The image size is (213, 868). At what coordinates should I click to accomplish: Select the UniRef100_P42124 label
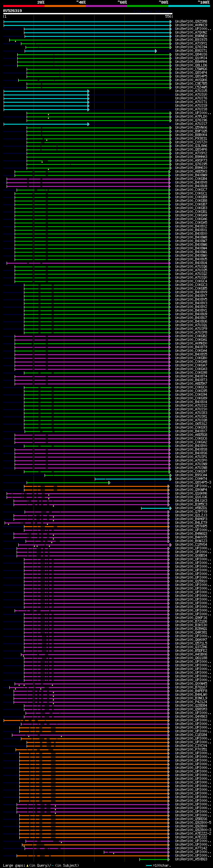(191, 702)
